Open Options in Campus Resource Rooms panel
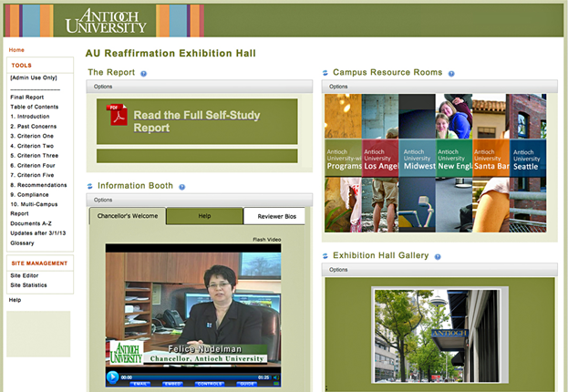Viewport: 568px width, 392px height. click(338, 87)
